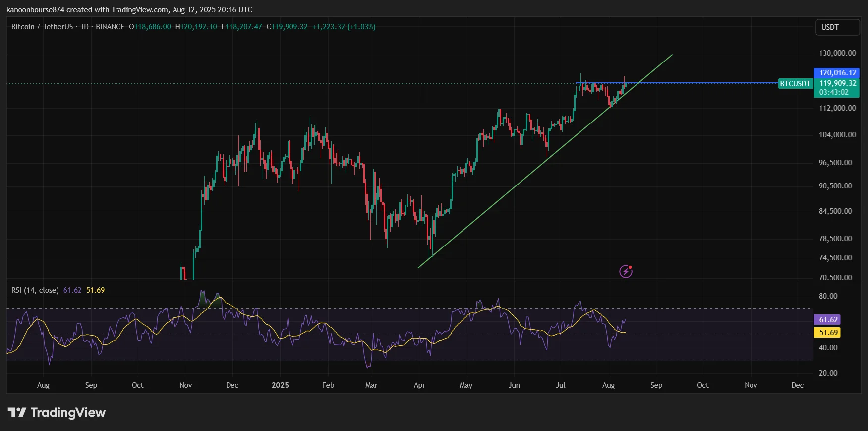Click the Sep label at right of time axis
Screen dimensions: 868x431
pyautogui.click(x=656, y=385)
